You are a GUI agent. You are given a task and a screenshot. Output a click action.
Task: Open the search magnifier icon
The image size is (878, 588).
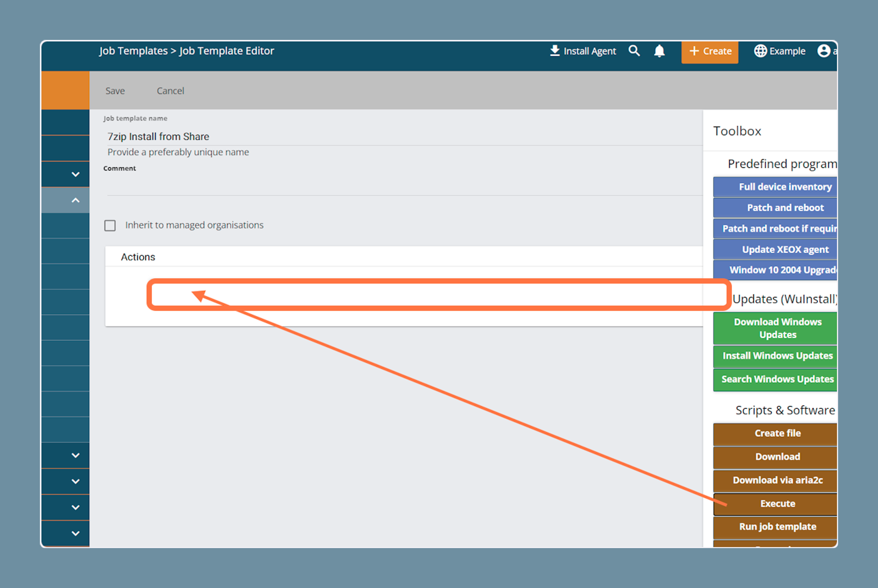click(x=634, y=51)
